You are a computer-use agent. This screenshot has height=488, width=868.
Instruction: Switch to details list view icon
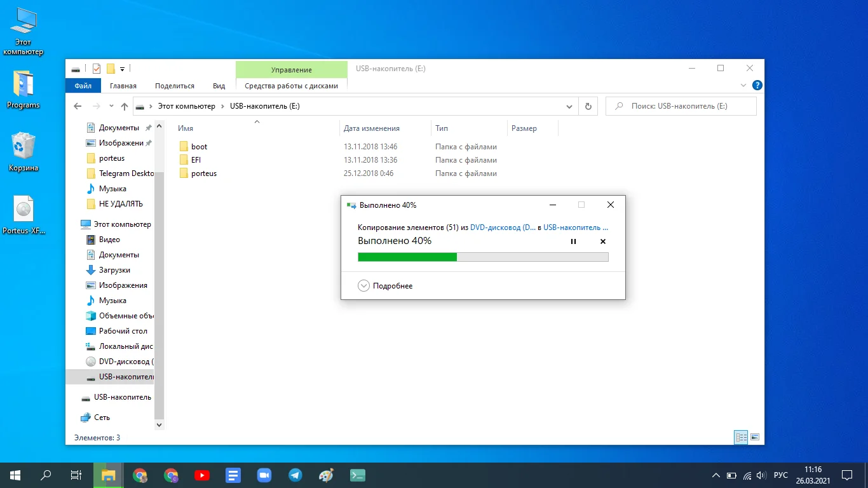pos(741,437)
